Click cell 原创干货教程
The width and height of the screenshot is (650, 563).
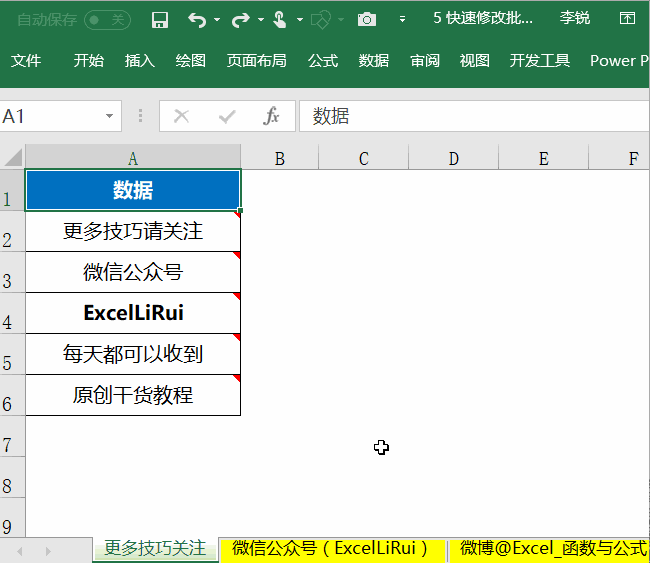point(133,396)
